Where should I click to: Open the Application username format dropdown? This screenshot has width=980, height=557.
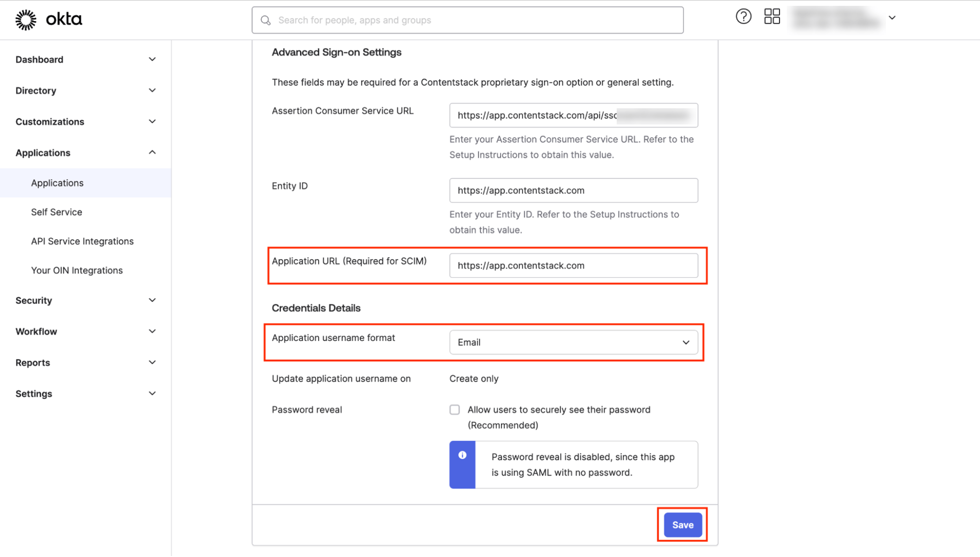click(x=573, y=342)
